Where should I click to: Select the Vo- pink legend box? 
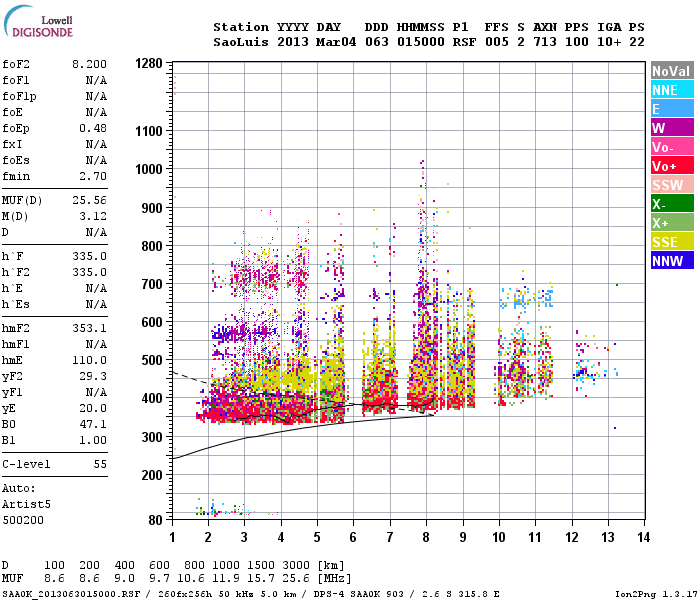coord(672,147)
